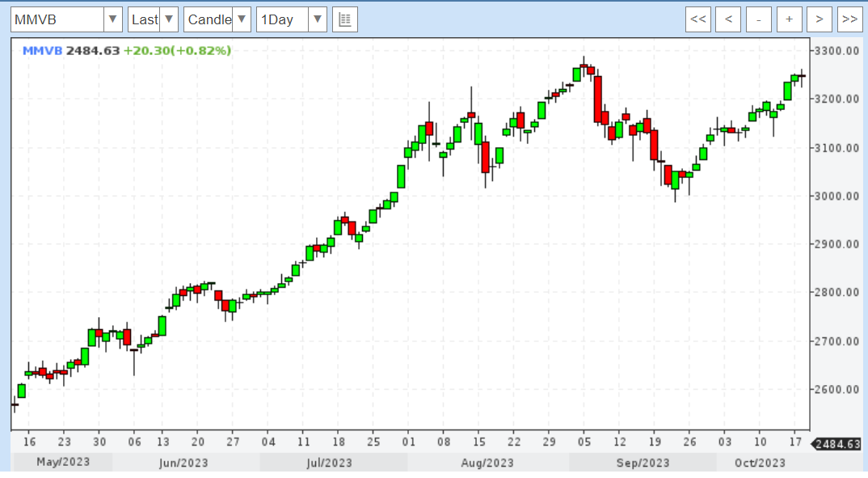
Task: Click into the MMVB symbol field
Action: click(x=57, y=19)
